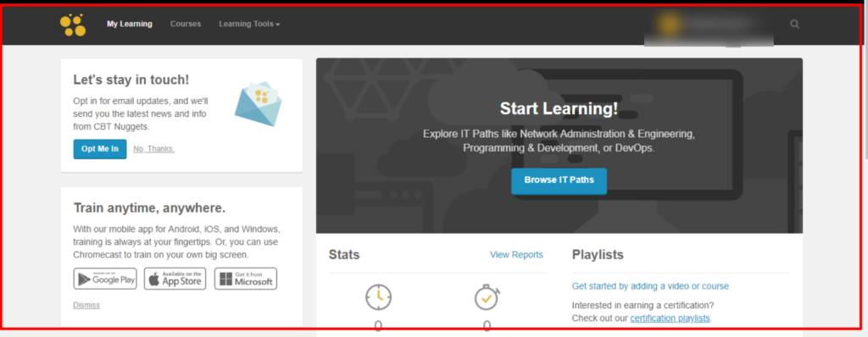Expand the Learning Tools dropdown
868x337 pixels.
(x=249, y=25)
